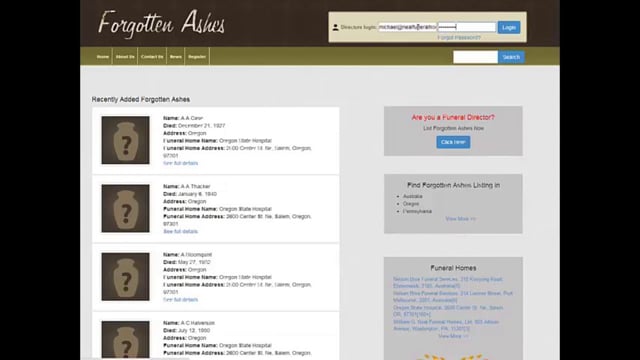
Task: Click the user icon beside Directors login
Action: [x=336, y=27]
